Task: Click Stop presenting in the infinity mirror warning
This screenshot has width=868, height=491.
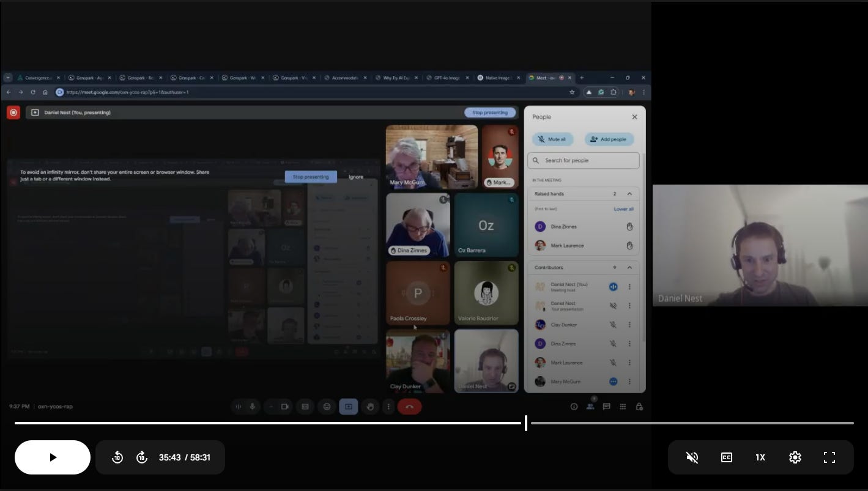Action: click(x=311, y=177)
